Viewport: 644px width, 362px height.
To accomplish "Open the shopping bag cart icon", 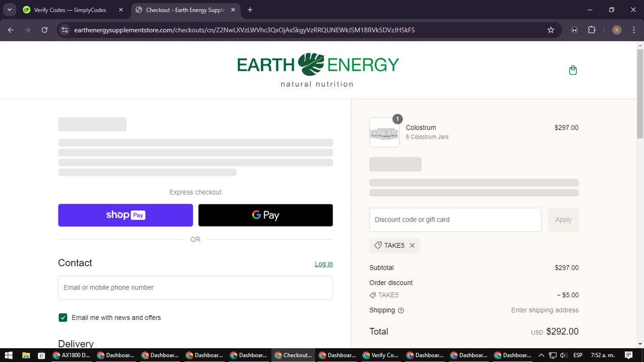I will pos(573,70).
